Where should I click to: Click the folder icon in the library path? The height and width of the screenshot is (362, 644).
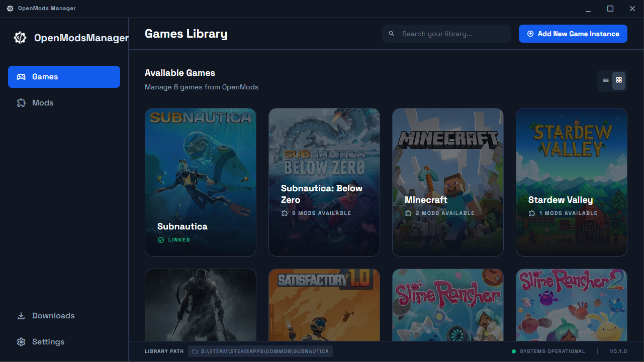195,351
